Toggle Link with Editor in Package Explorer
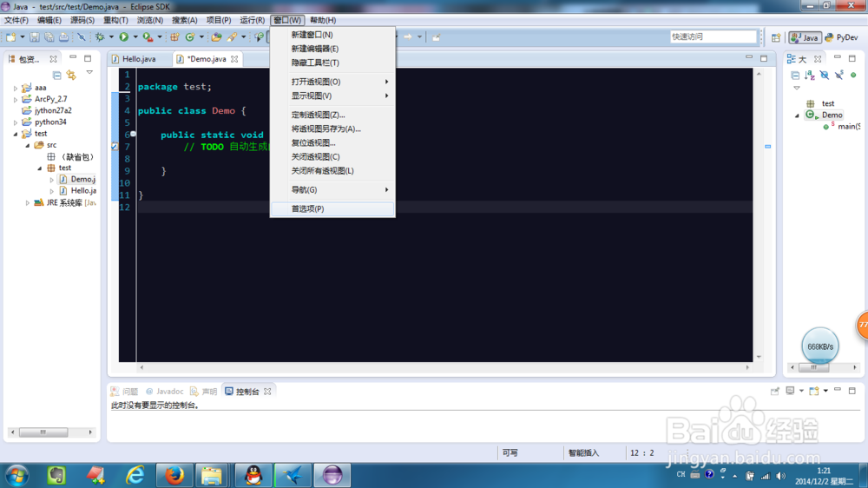Image resolution: width=868 pixels, height=488 pixels. pos(71,75)
